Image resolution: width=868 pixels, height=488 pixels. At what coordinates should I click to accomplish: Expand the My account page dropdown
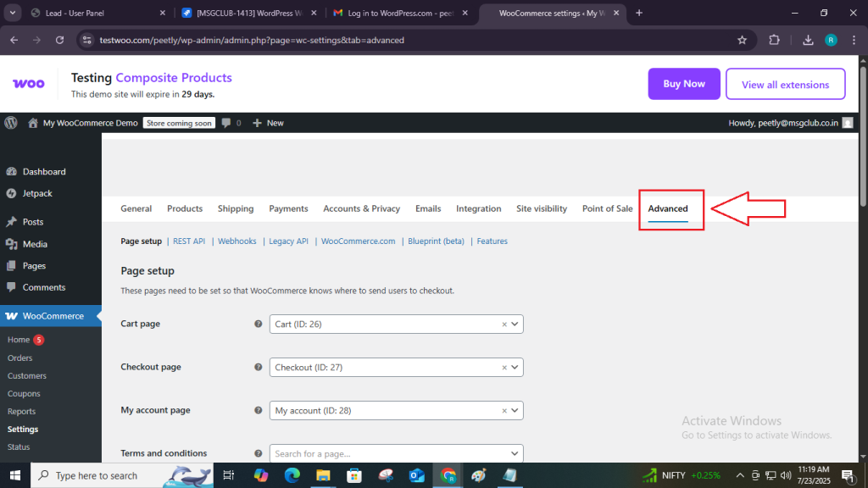[515, 411]
